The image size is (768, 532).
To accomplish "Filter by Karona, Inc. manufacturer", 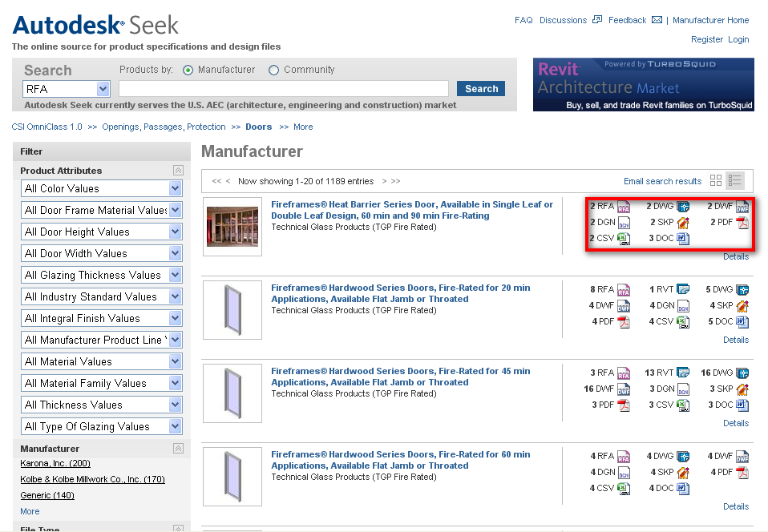I will [x=55, y=464].
